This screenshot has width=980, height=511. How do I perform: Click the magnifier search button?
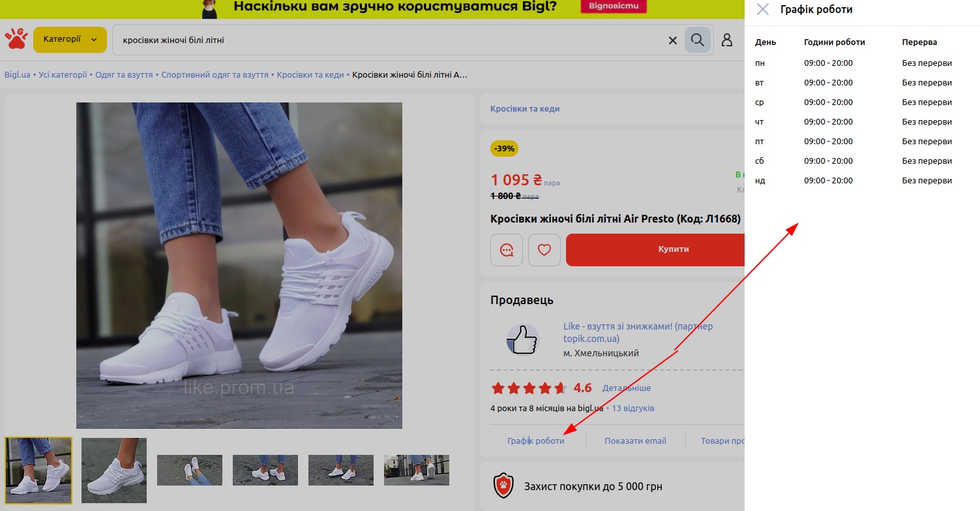coord(698,40)
